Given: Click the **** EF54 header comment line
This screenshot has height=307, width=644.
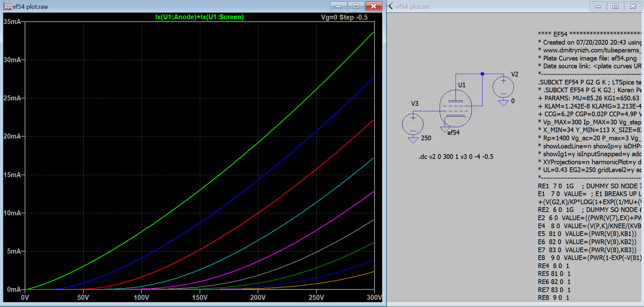Looking at the screenshot, I should pos(590,34).
